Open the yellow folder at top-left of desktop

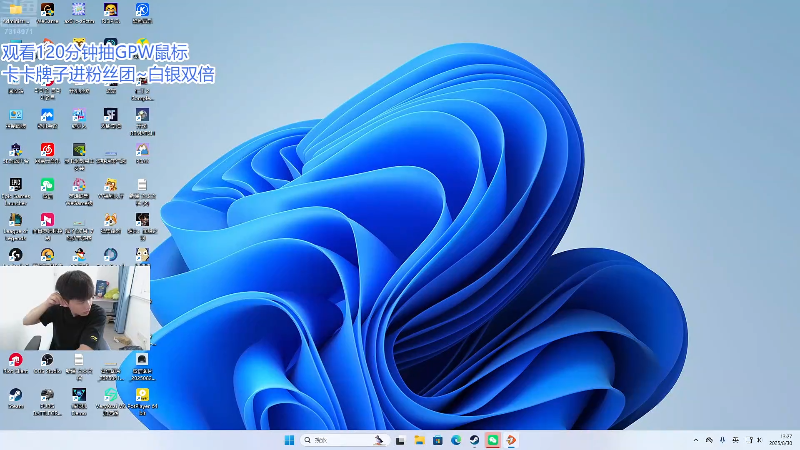16,10
